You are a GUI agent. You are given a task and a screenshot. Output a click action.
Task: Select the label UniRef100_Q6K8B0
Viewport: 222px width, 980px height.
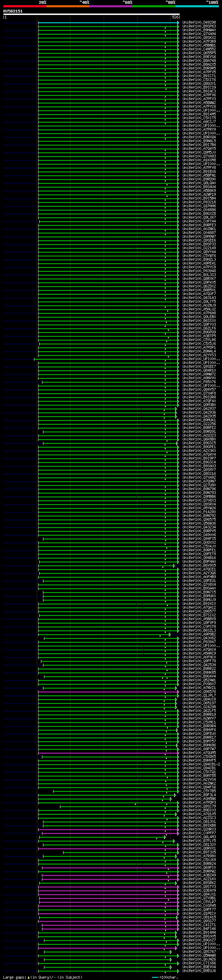pos(199,439)
